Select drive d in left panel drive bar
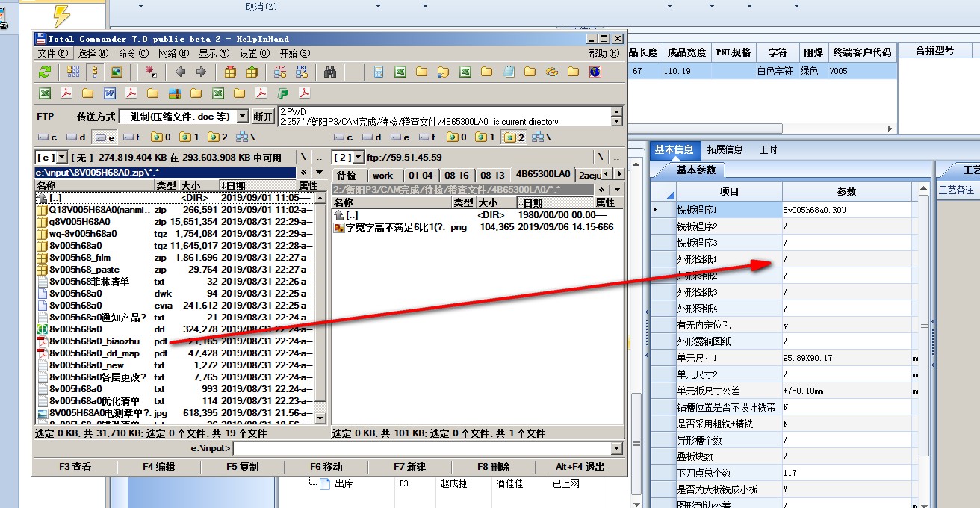 tap(76, 137)
